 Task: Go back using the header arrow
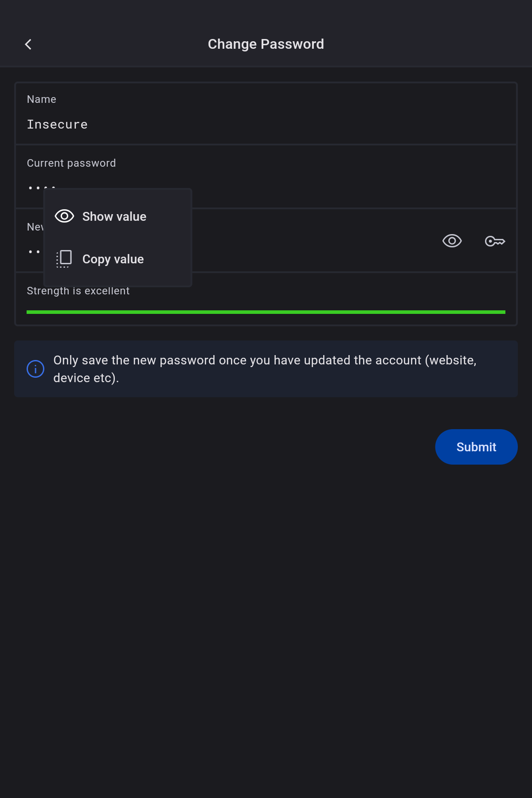pyautogui.click(x=28, y=44)
